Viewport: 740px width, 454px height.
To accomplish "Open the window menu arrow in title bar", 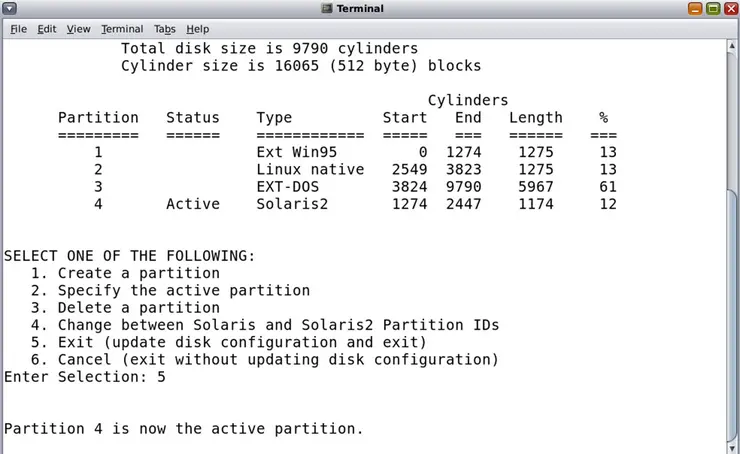I will point(10,9).
